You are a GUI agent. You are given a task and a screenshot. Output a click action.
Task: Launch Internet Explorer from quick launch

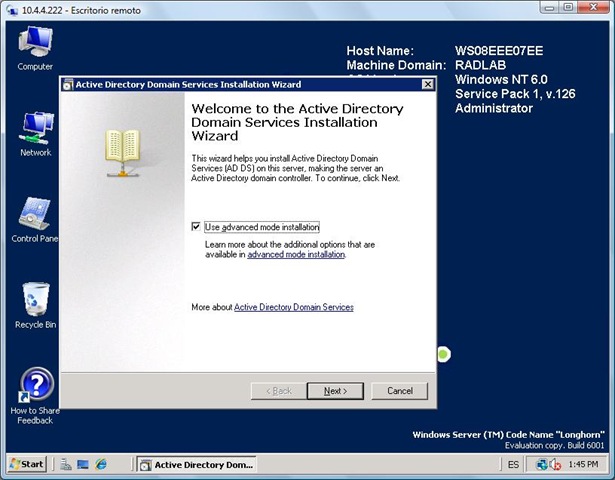click(101, 465)
